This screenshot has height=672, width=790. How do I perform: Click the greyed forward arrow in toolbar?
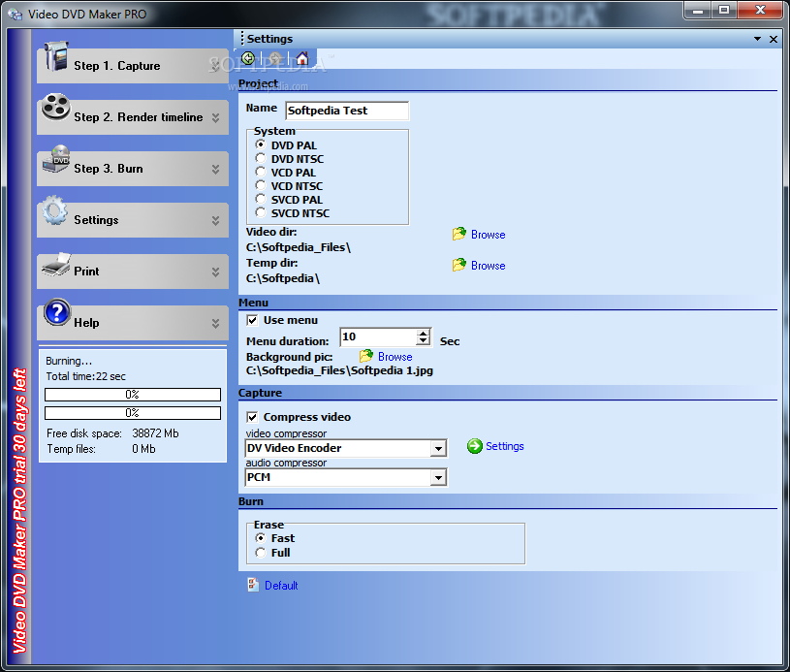(275, 58)
